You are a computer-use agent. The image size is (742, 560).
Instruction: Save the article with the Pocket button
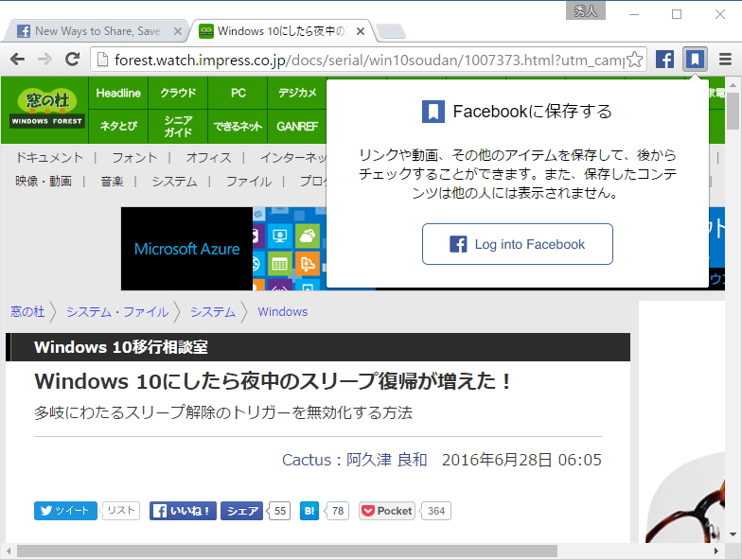pos(386,511)
